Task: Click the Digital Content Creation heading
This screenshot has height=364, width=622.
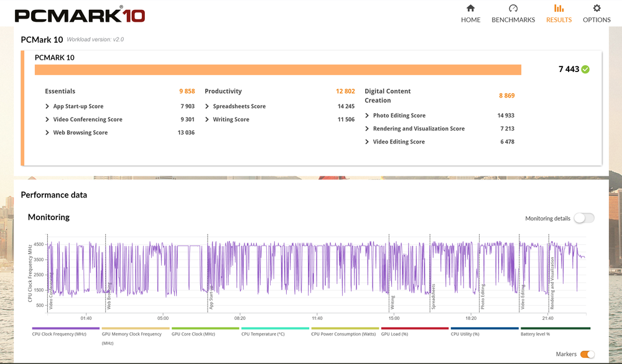Action: pos(388,96)
